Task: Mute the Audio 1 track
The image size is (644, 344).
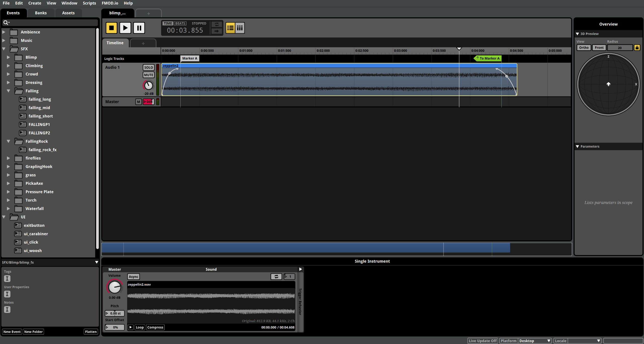Action: click(x=148, y=75)
